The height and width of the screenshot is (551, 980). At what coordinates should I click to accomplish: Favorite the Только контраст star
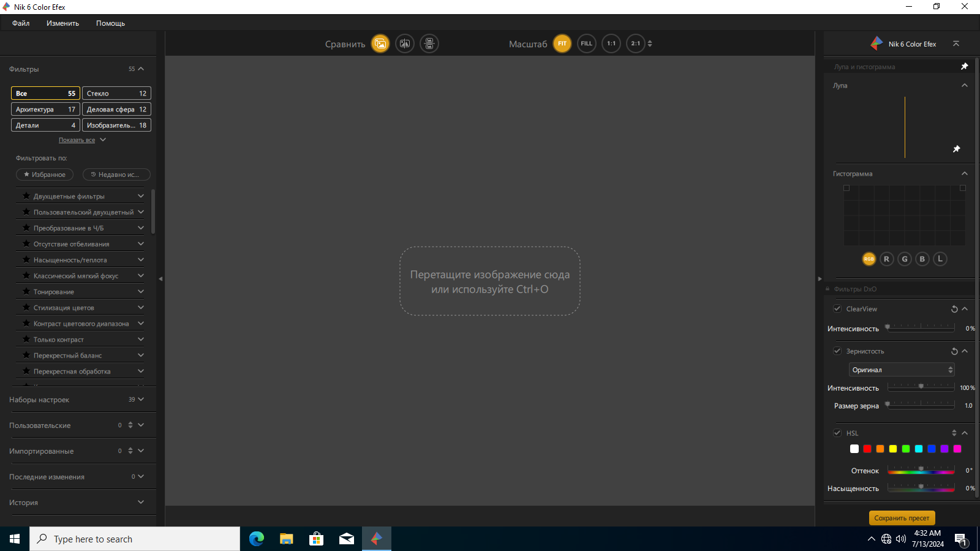tap(26, 339)
